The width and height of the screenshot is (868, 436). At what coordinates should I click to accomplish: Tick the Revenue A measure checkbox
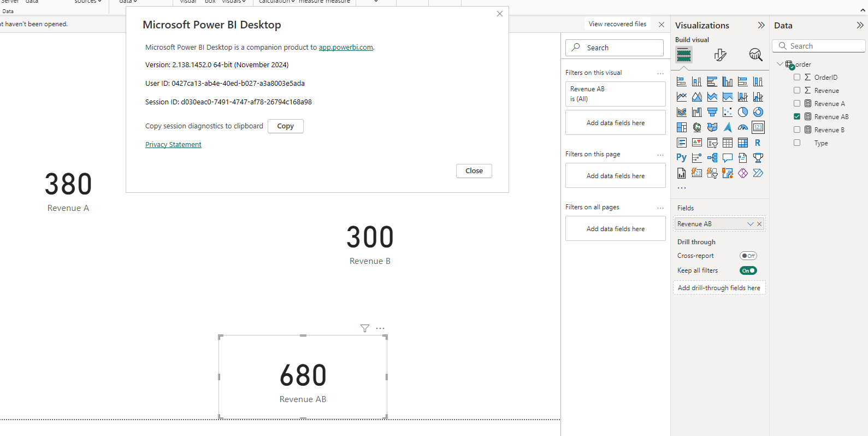pyautogui.click(x=797, y=103)
